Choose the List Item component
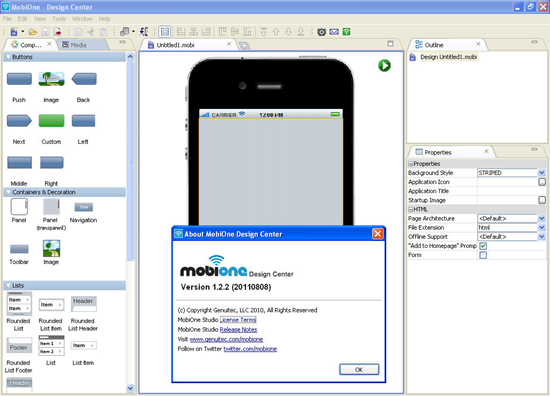 click(x=83, y=345)
